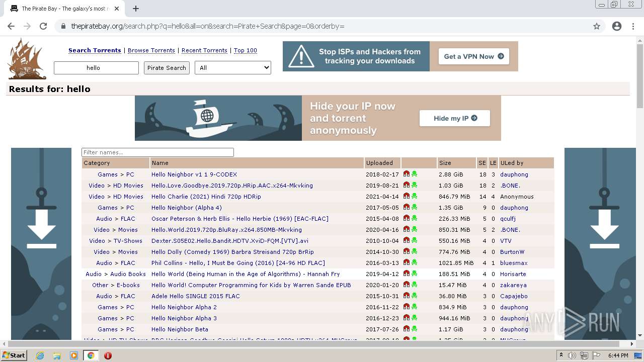
Task: Open magnet link for Hello Charlie (2021)
Action: tap(407, 196)
